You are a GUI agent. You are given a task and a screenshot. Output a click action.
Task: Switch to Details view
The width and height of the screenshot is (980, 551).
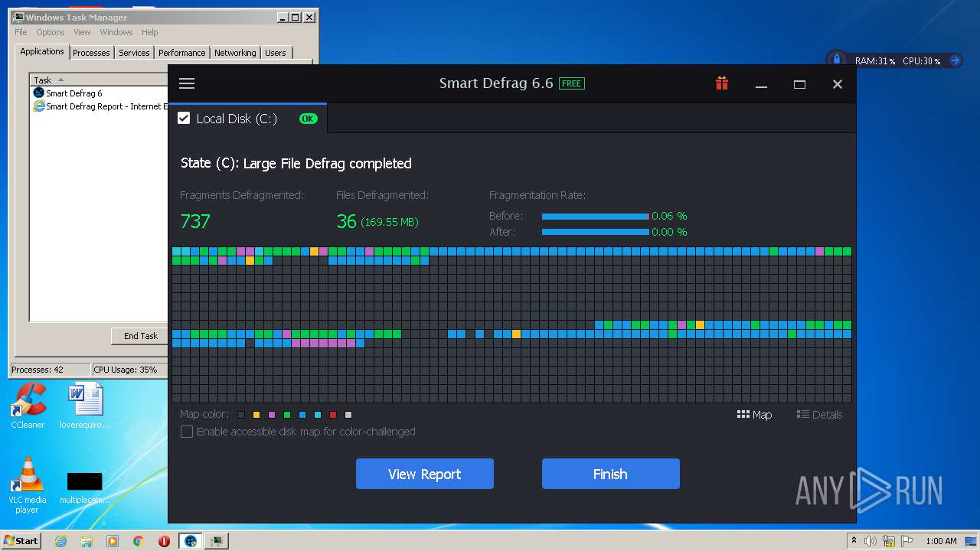(x=819, y=415)
